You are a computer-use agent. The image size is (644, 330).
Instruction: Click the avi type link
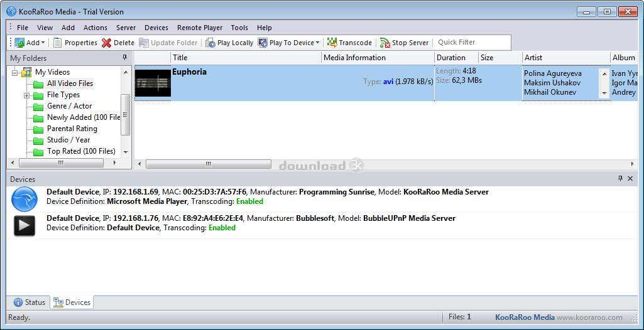pos(388,82)
